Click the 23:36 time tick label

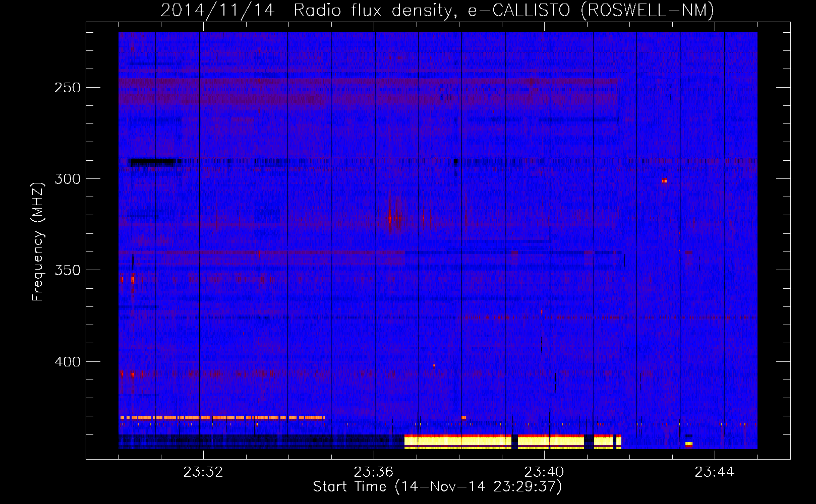(x=373, y=472)
